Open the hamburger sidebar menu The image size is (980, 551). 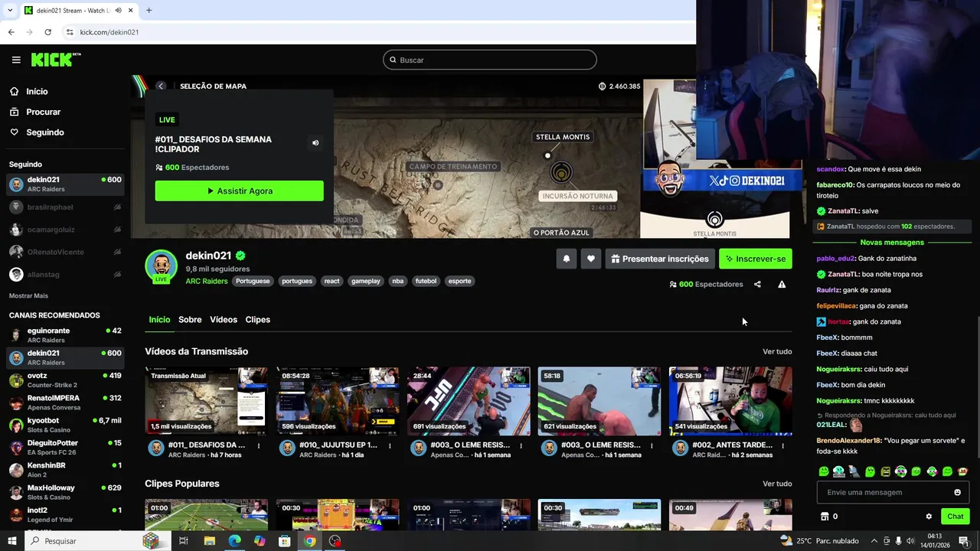pos(16,60)
